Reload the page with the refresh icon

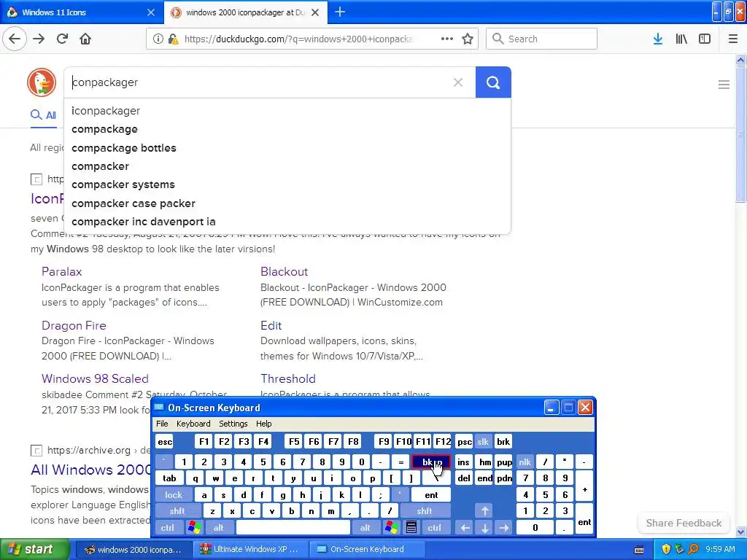tap(62, 39)
